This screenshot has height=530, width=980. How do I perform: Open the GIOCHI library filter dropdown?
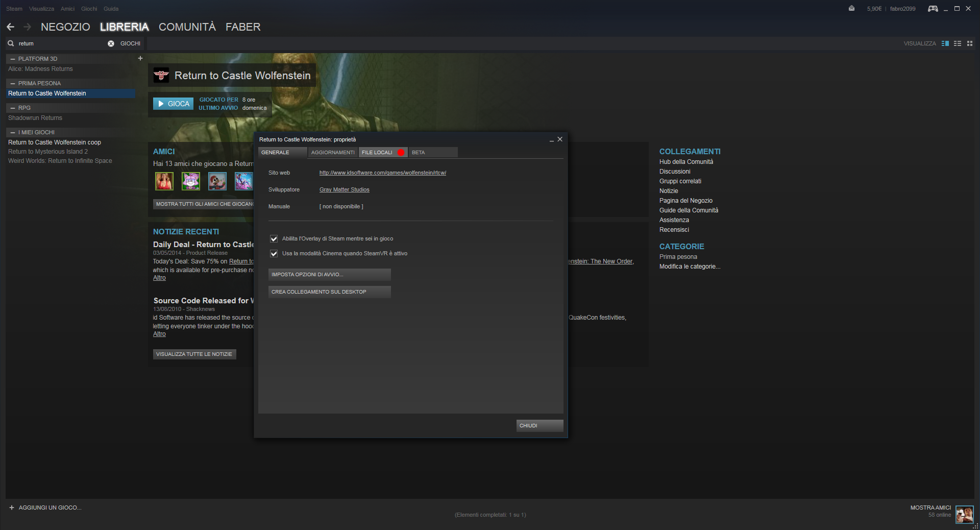[x=130, y=43]
